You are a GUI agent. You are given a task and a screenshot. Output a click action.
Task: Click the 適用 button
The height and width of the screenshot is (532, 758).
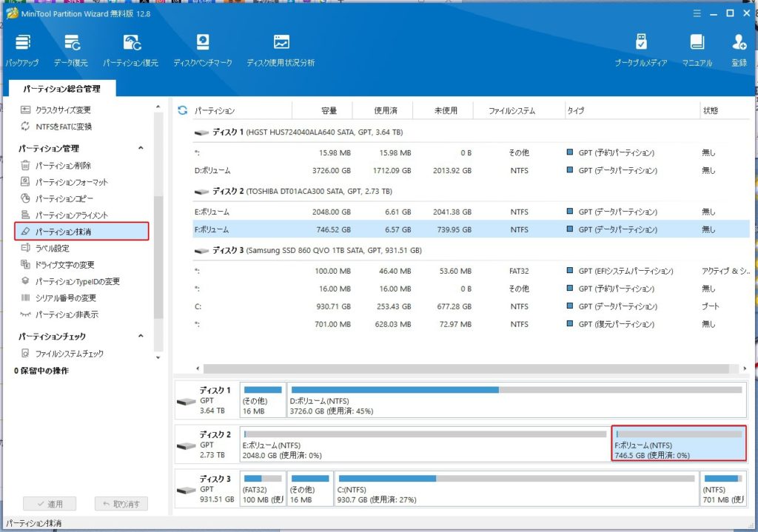[49, 504]
